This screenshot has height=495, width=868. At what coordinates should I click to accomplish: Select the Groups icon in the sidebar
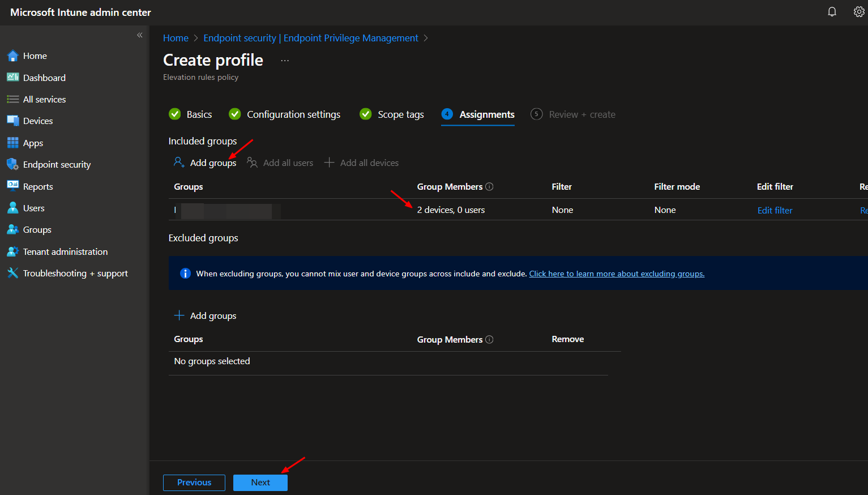pos(12,229)
